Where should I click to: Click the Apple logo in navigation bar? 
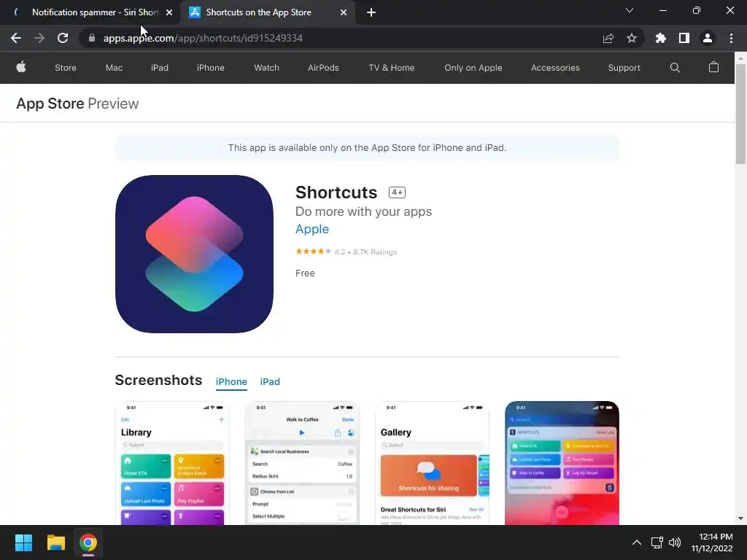pyautogui.click(x=21, y=67)
